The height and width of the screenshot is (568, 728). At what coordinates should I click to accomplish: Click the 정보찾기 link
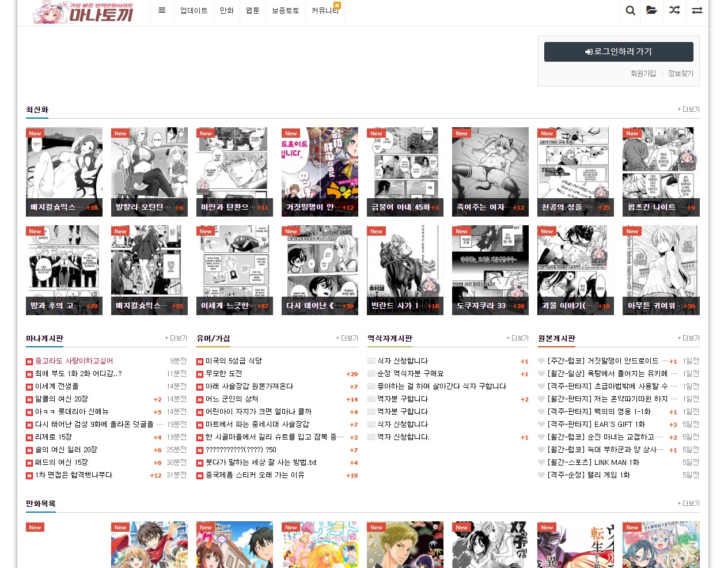click(681, 74)
